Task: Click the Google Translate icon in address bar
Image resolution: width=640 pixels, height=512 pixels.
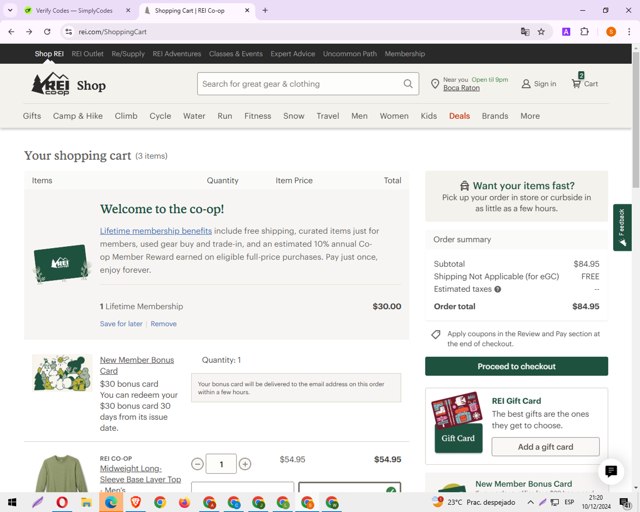Action: [525, 32]
